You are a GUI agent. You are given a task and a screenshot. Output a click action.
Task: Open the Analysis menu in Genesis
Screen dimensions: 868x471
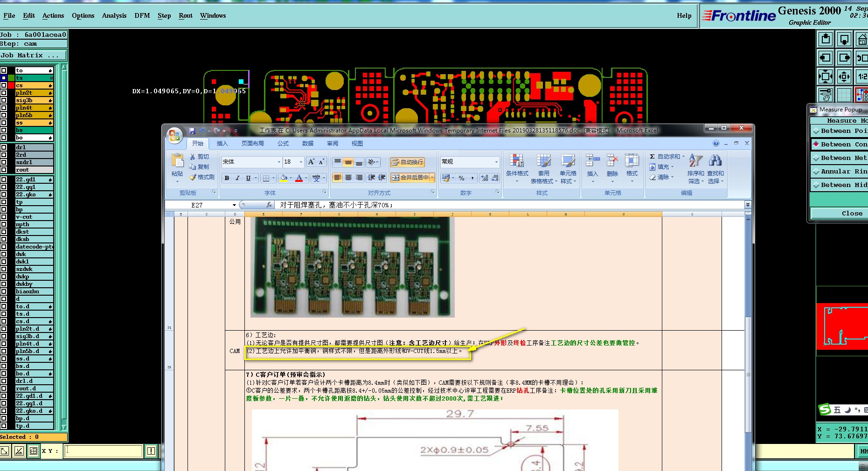click(114, 15)
